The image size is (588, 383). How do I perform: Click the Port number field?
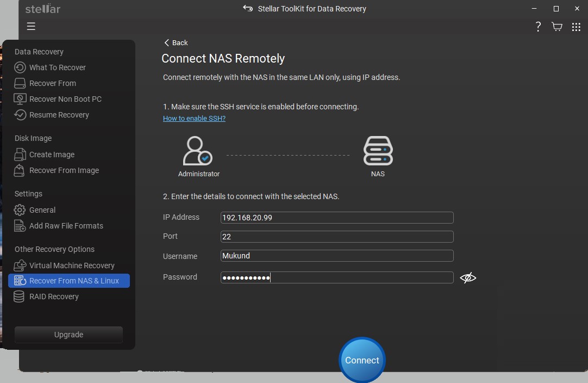pos(337,237)
